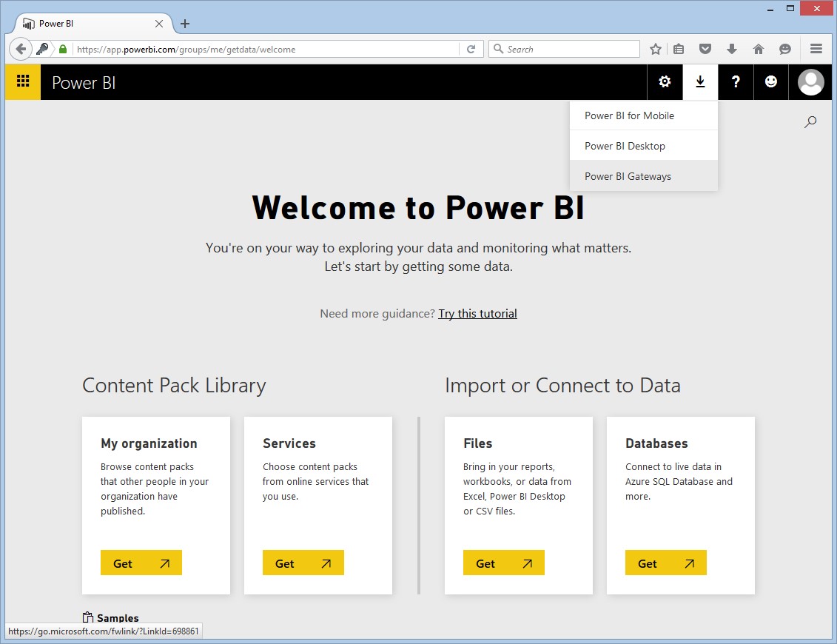Viewport: 837px width, 644px height.
Task: Show bookmarks list icon
Action: point(679,49)
